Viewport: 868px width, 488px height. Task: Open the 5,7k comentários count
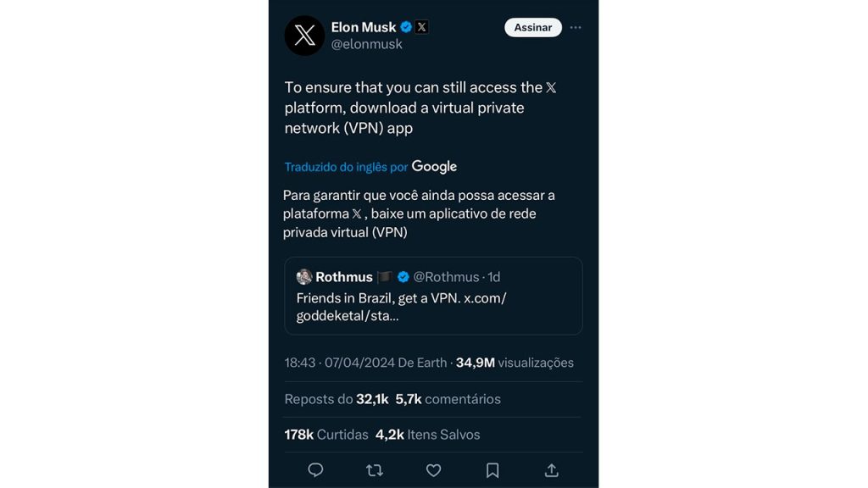(x=448, y=399)
